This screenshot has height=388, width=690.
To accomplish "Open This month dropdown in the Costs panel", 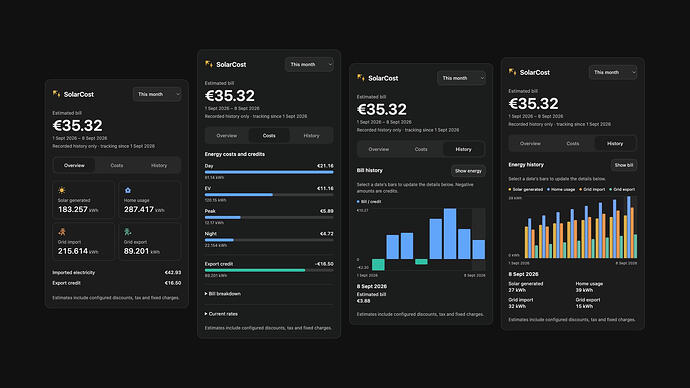I will [x=309, y=64].
